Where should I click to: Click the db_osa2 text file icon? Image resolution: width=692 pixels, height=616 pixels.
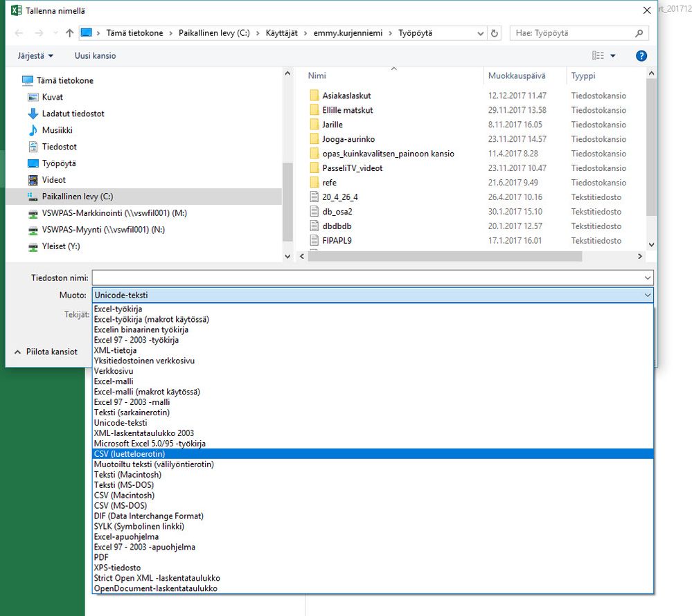314,212
